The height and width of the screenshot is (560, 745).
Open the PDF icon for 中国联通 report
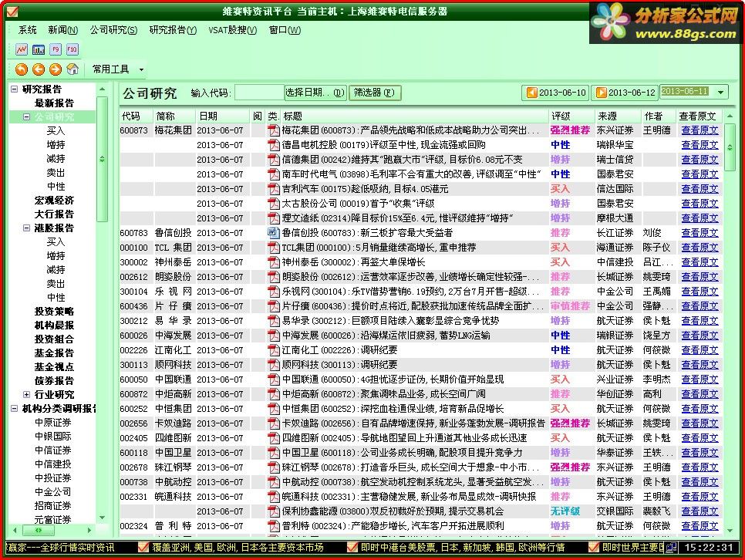[274, 380]
